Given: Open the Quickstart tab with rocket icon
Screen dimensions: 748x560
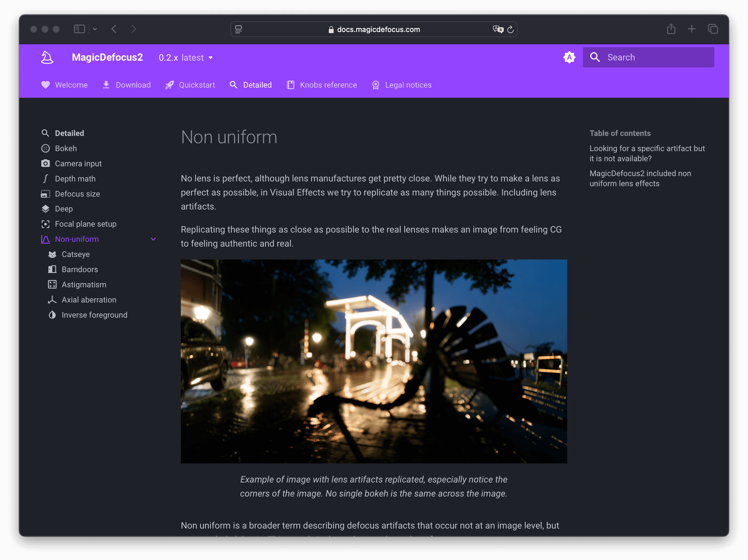Looking at the screenshot, I should coord(190,85).
